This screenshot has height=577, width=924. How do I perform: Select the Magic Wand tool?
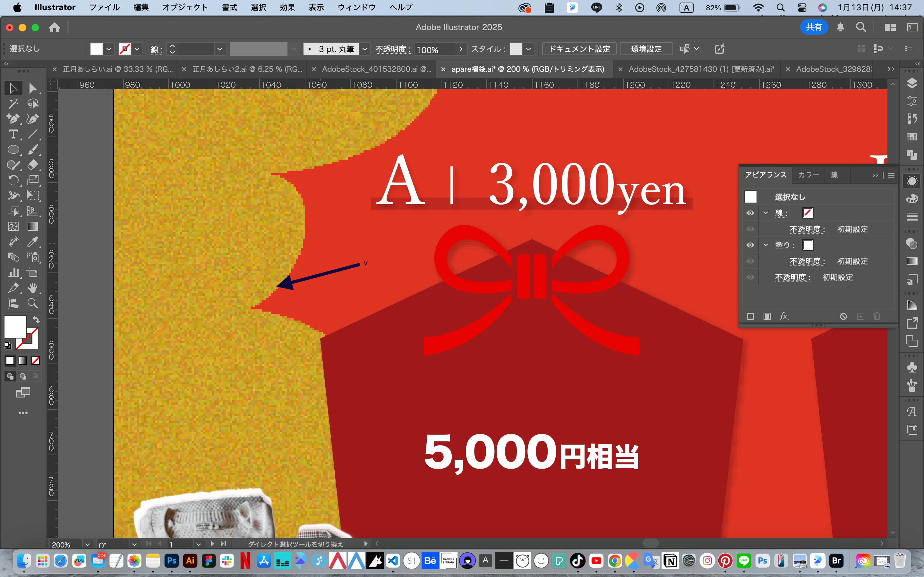[13, 104]
